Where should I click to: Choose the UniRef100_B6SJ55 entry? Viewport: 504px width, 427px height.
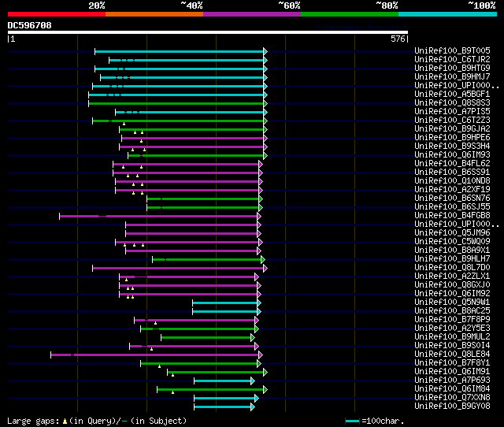452,206
